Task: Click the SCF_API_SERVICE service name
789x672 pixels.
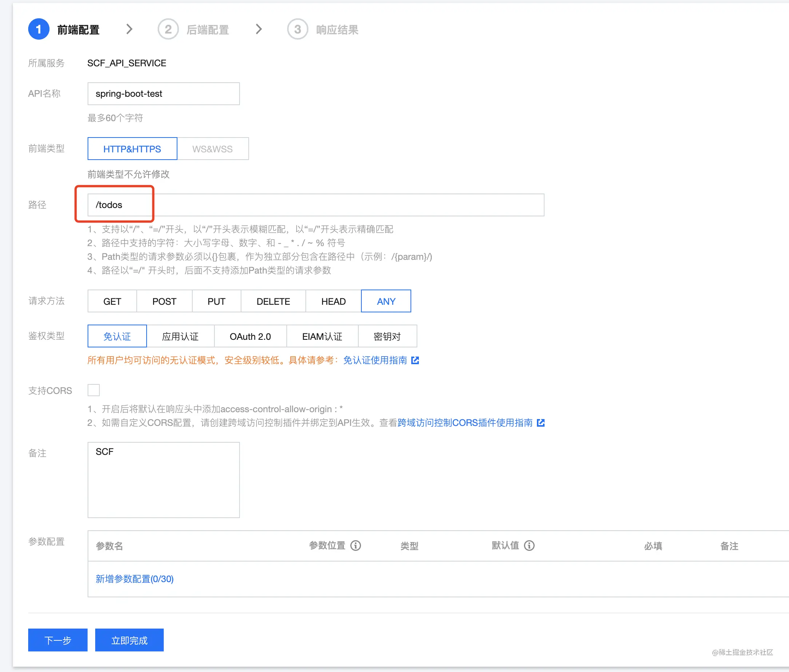Action: click(127, 63)
